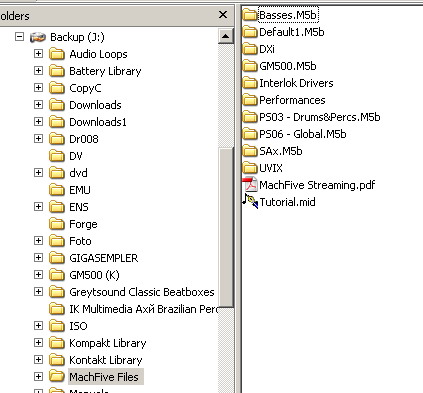Select Greytsound Classic Beatboxes label

[142, 292]
